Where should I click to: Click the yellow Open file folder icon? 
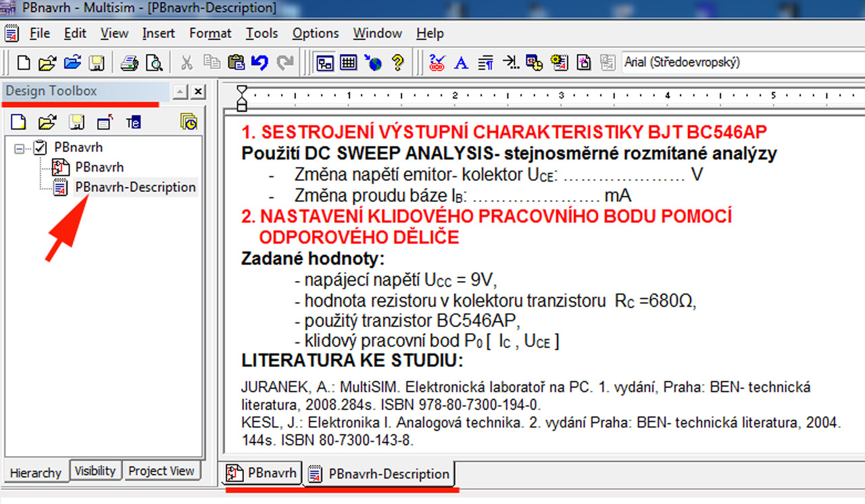[x=47, y=63]
